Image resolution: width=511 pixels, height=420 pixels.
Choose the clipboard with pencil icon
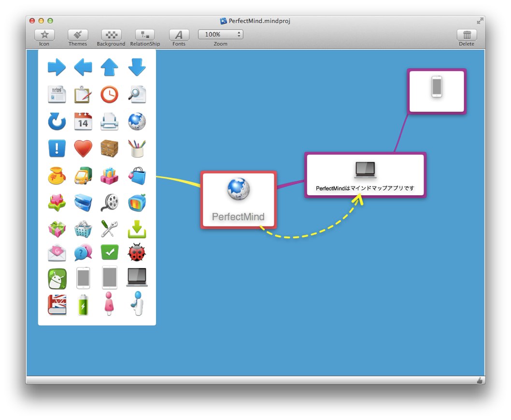pos(83,95)
